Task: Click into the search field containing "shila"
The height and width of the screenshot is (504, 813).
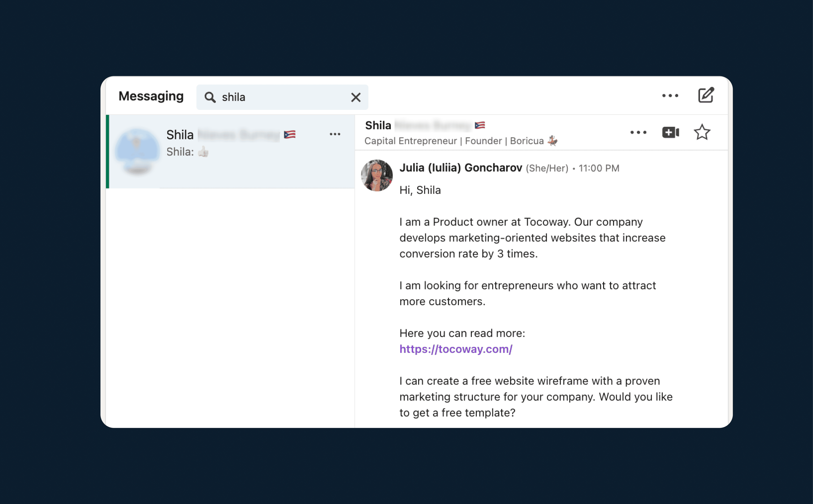Action: 284,97
